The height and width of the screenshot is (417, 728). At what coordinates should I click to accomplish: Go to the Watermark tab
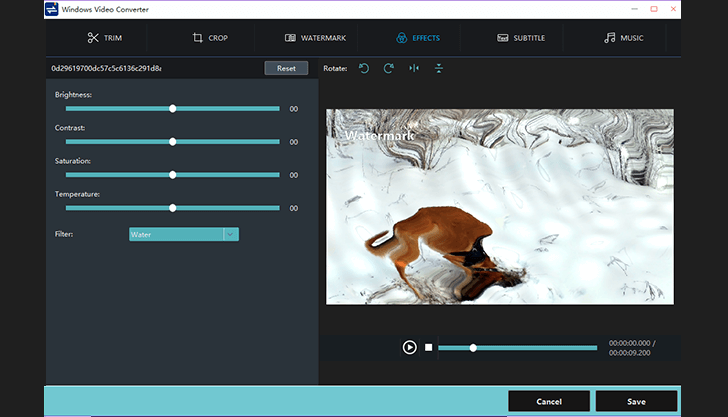(316, 38)
